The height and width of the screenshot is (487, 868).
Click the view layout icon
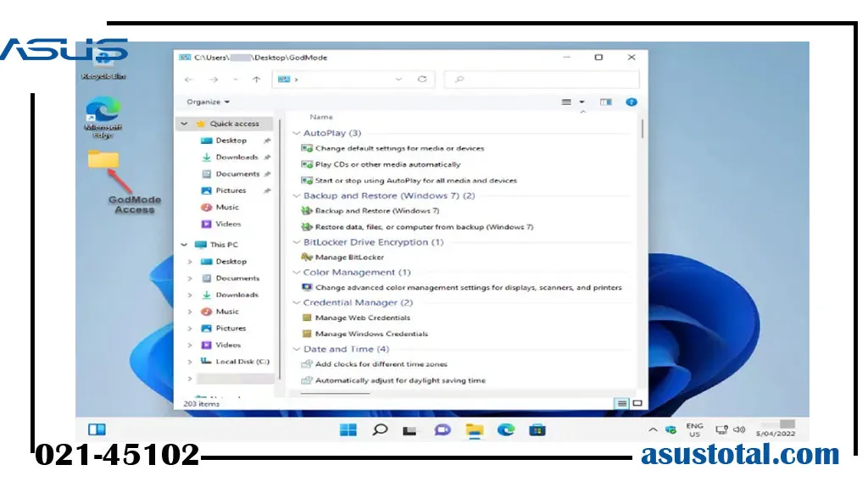pyautogui.click(x=566, y=102)
